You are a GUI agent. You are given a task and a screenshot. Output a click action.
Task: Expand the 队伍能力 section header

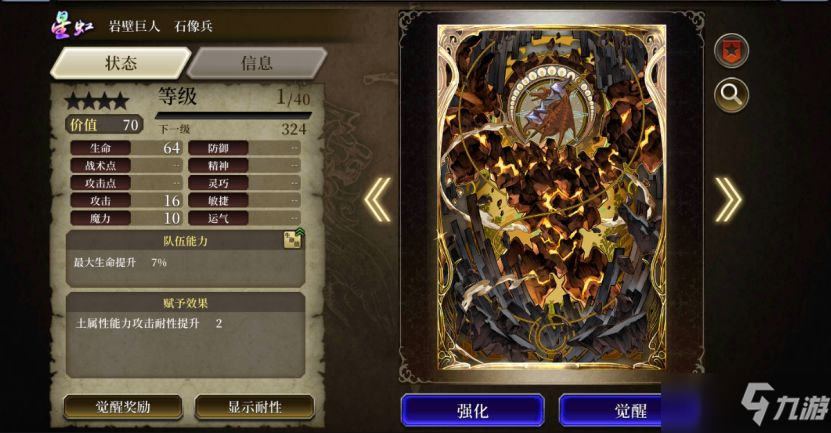point(185,241)
